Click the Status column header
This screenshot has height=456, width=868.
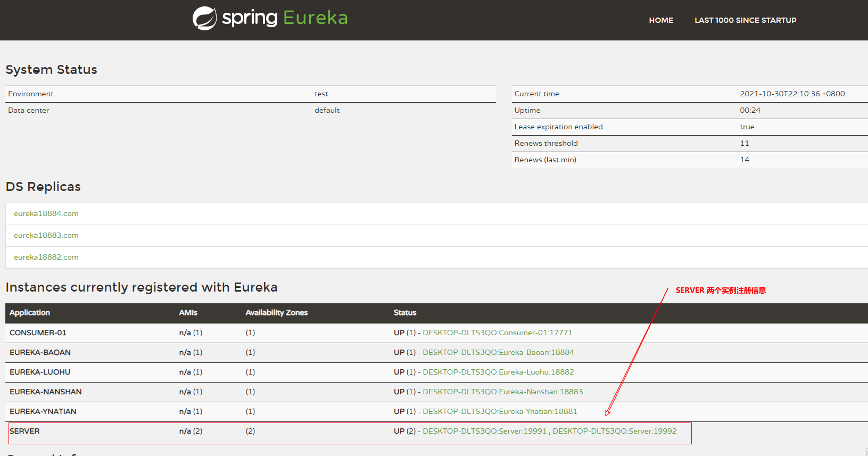(405, 313)
